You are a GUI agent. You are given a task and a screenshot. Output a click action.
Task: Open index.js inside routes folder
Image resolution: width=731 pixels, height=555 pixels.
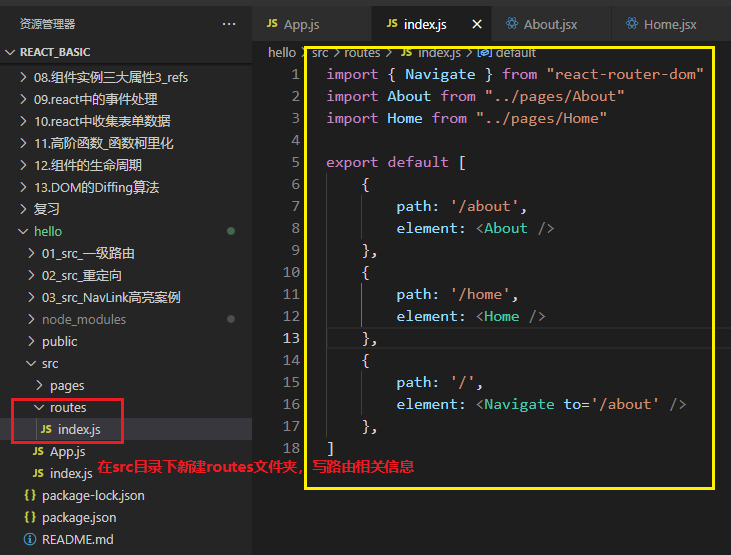click(79, 430)
